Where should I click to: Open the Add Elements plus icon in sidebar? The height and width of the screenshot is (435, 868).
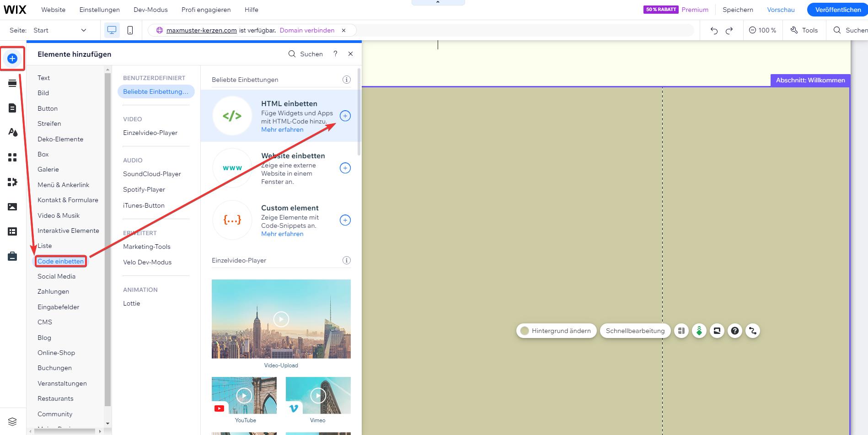tap(12, 59)
